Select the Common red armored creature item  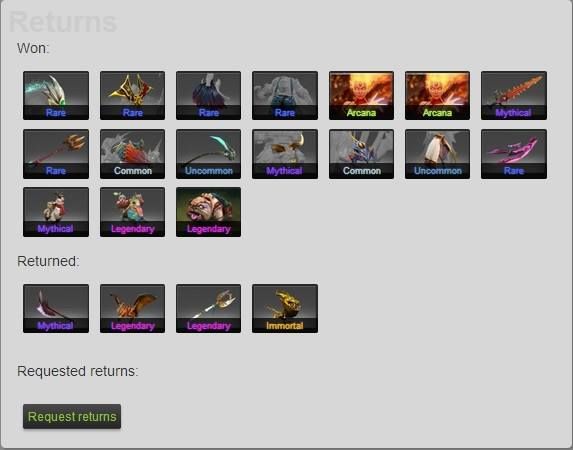(132, 154)
